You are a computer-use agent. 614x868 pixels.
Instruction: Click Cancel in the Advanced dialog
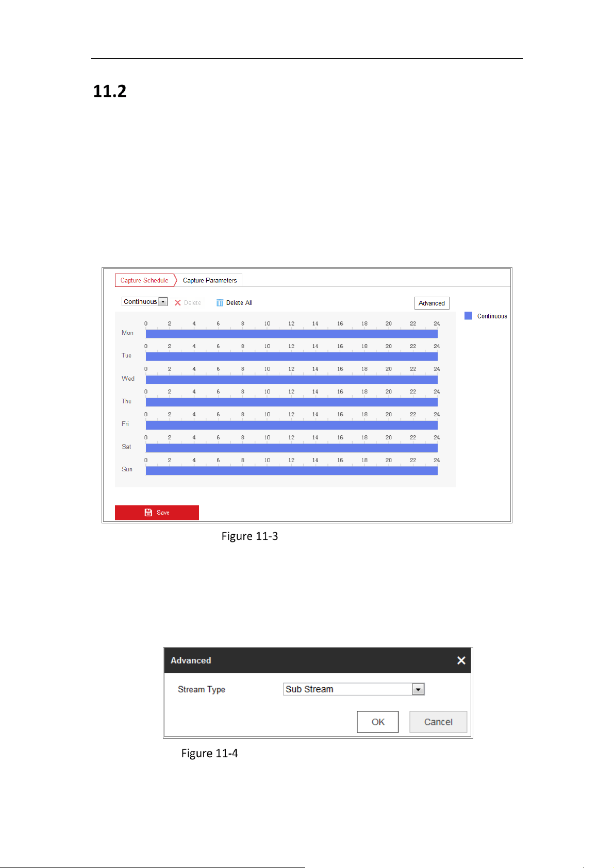(x=438, y=722)
